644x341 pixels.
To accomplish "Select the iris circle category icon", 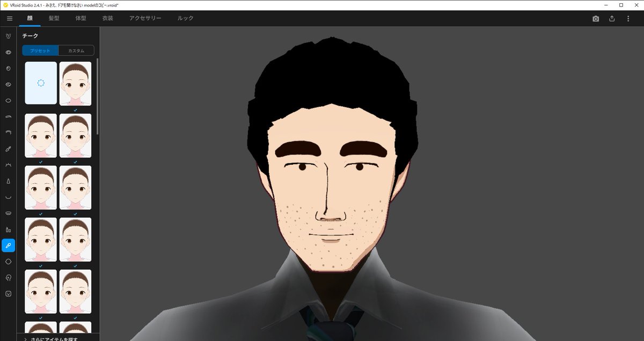I will pos(8,69).
